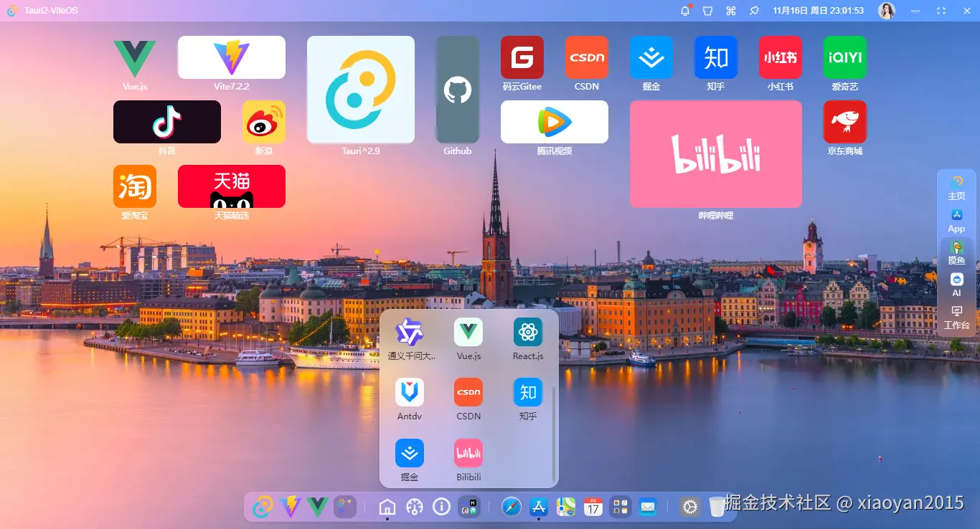Switch to the AI side panel tab
Screen dimensions: 980x529
point(956,285)
